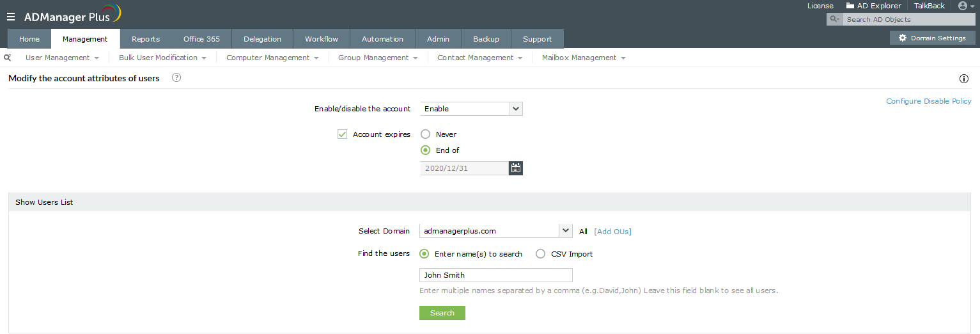Switch to the Reports tab
Viewport: 980px width, 334px height.
pos(146,39)
